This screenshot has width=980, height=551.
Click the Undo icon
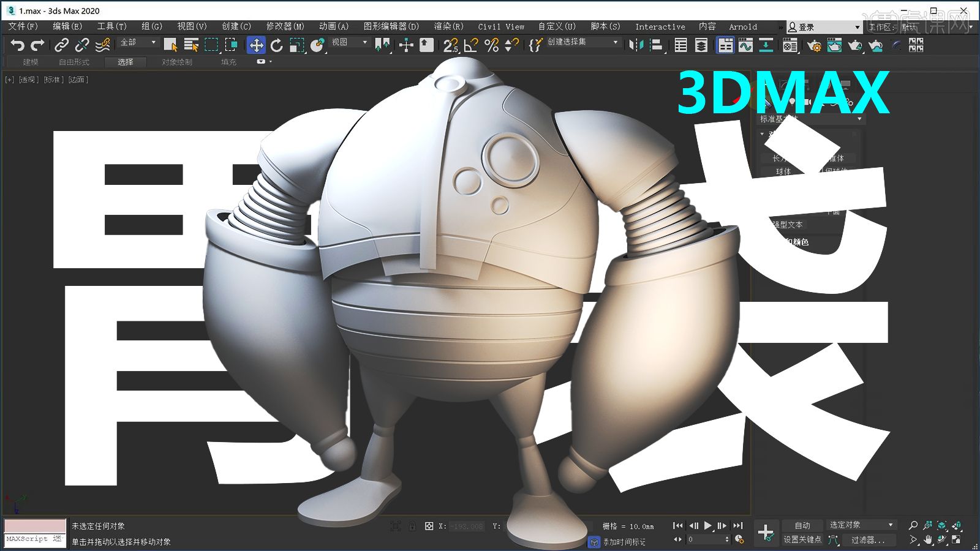17,45
